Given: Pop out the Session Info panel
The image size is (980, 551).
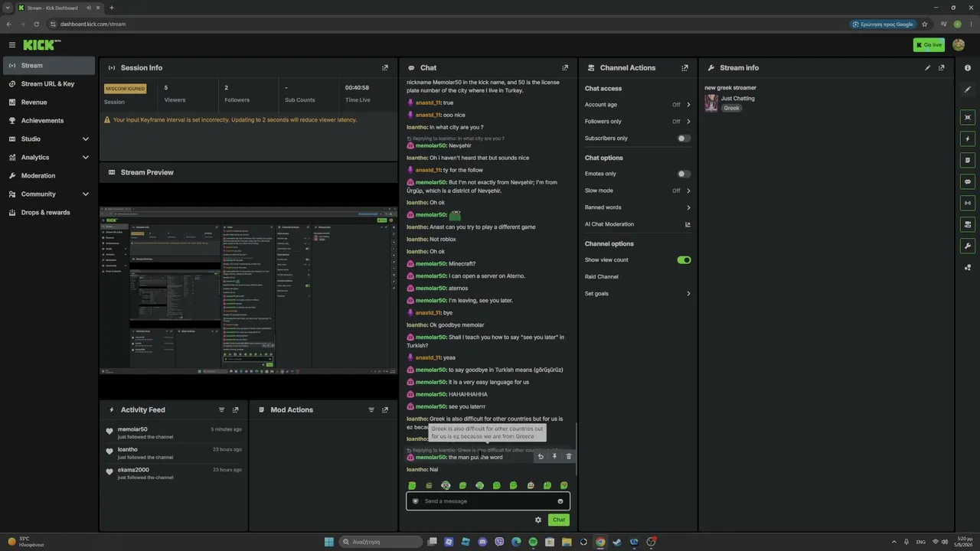Looking at the screenshot, I should [x=385, y=68].
